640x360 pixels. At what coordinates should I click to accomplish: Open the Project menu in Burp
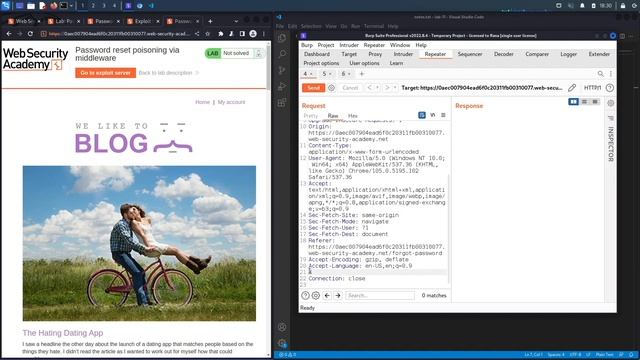coord(326,45)
